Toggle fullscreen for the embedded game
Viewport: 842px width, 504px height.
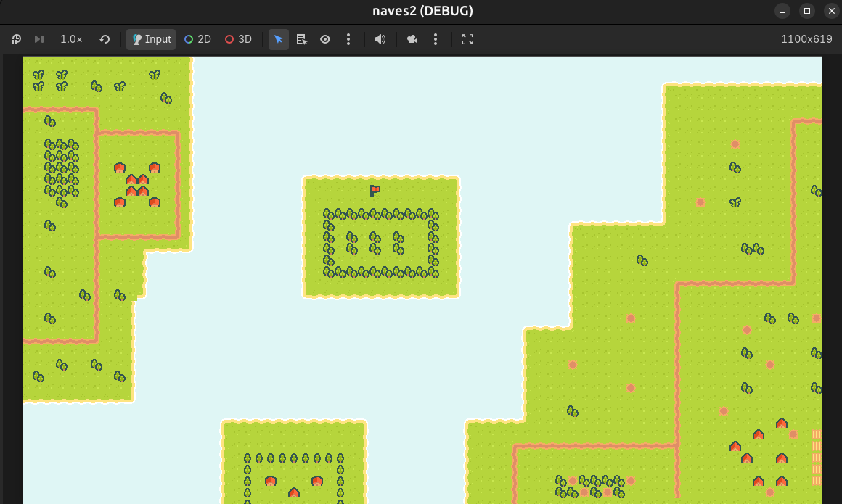(467, 39)
